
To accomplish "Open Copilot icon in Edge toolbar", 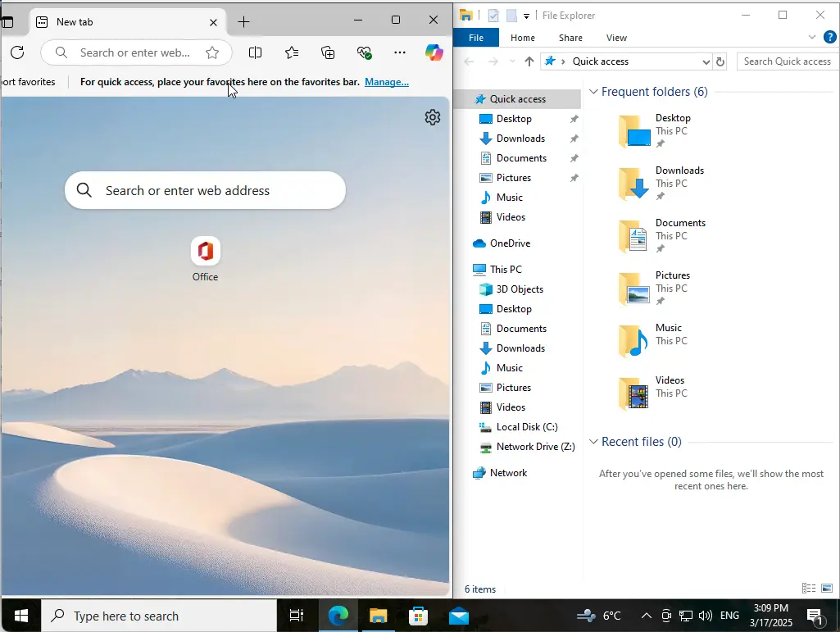I will [434, 52].
